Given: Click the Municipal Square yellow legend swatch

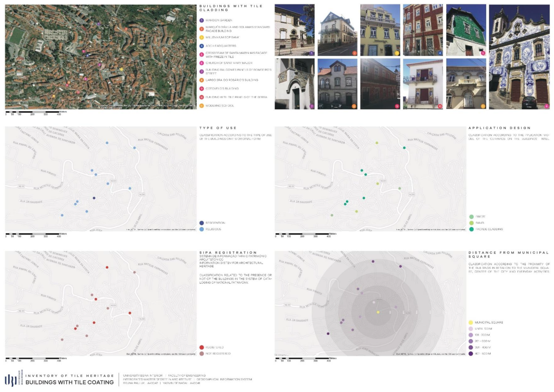Looking at the screenshot, I should tap(471, 322).
